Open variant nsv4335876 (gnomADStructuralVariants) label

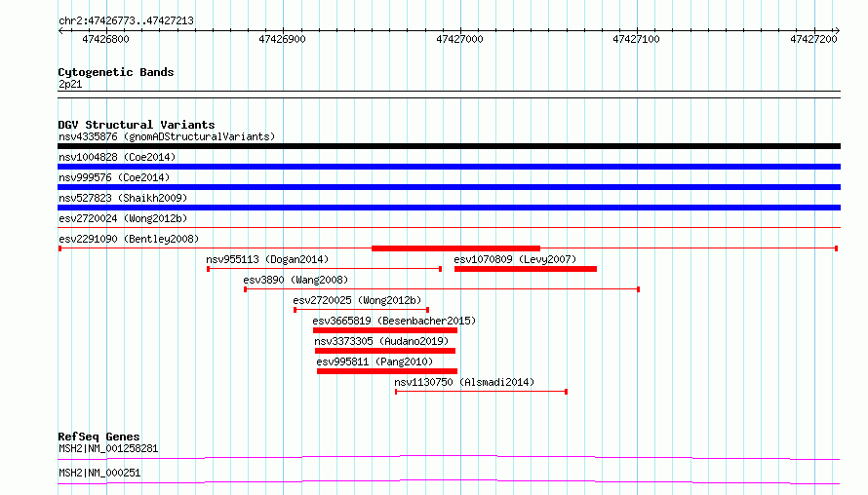(x=167, y=136)
